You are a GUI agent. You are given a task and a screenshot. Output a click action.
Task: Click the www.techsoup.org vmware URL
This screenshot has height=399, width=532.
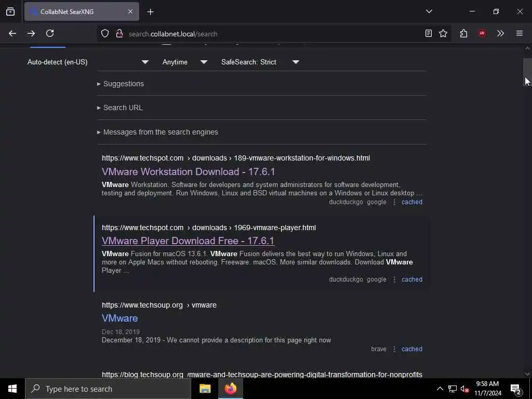(x=159, y=305)
